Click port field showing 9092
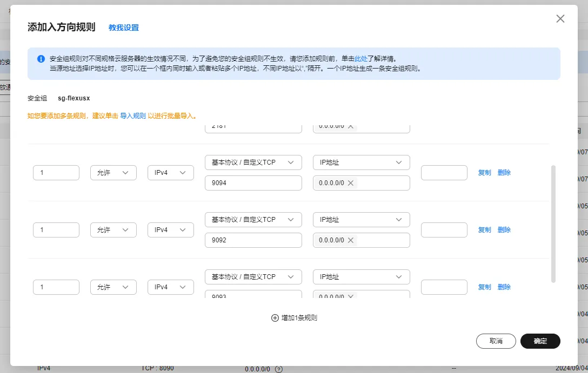The image size is (588, 373). pyautogui.click(x=253, y=240)
